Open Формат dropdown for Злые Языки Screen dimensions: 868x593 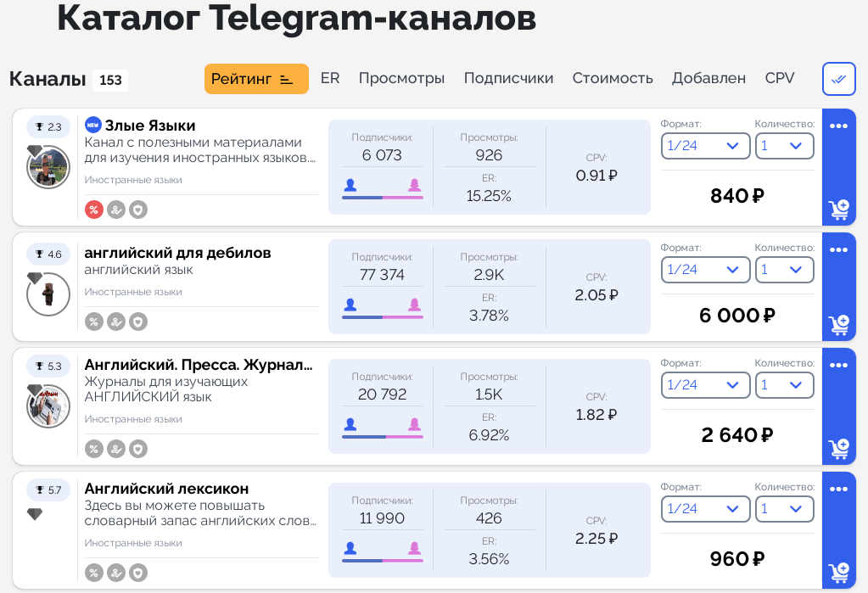coord(705,146)
